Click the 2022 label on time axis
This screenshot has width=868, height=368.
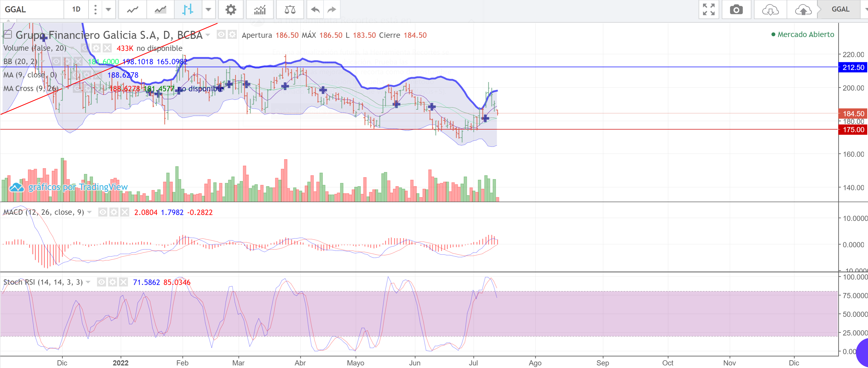point(120,363)
